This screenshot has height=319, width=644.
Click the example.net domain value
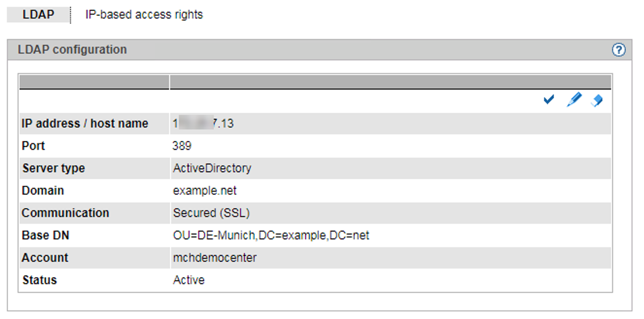pyautogui.click(x=204, y=191)
